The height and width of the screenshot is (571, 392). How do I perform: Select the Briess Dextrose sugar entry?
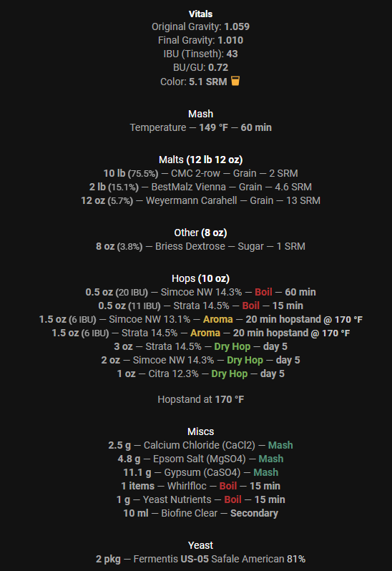[200, 247]
